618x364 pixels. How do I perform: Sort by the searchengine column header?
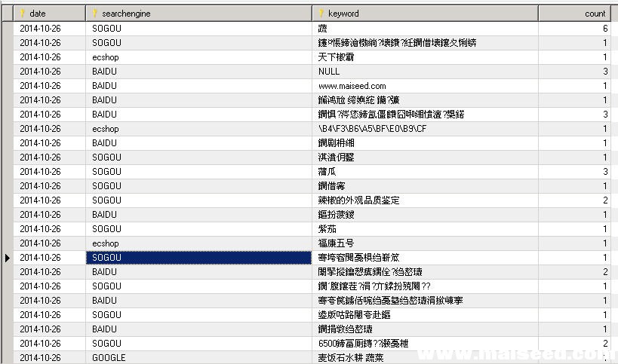coord(199,14)
